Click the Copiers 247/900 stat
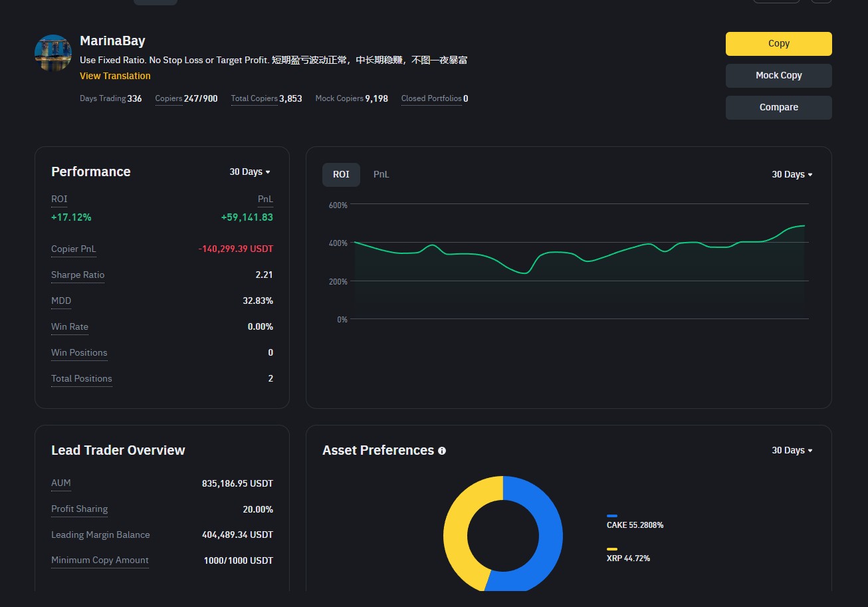Image resolution: width=868 pixels, height=607 pixels. click(x=187, y=98)
